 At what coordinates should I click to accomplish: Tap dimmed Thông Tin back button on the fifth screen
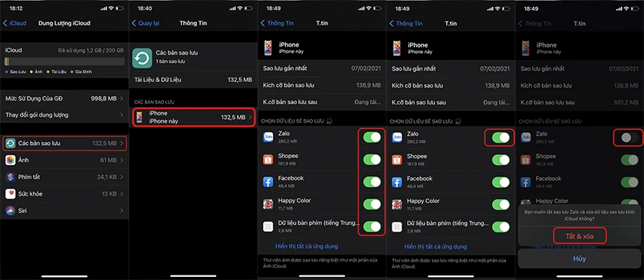tap(535, 24)
